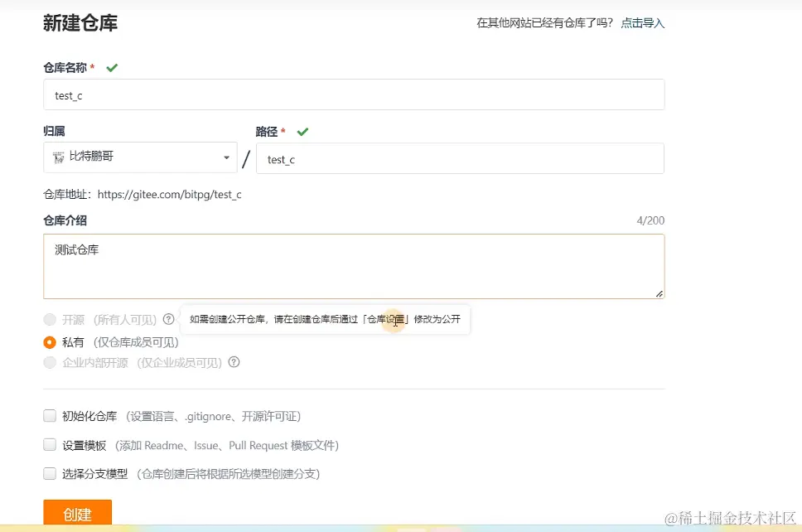The height and width of the screenshot is (532, 802).
Task: Click dropdown arrow of 比特鹏哥 selector
Action: (225, 157)
